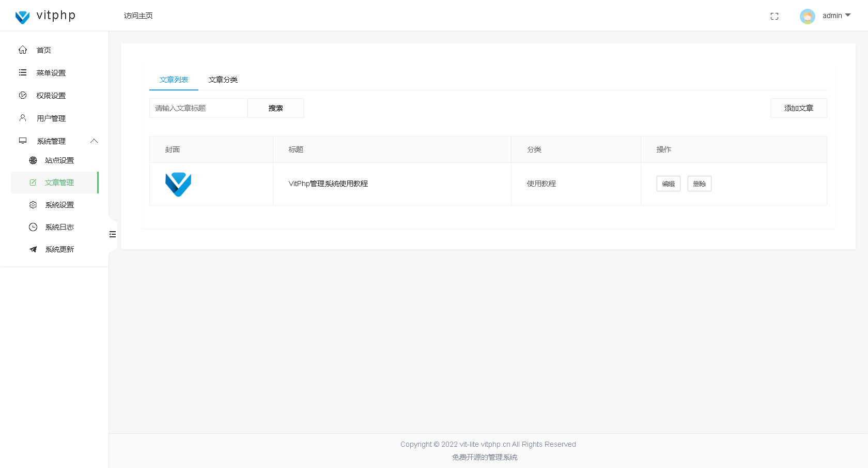Screen dimensions: 868x468
Task: Select 系统更新 submenu item
Action: pos(54,249)
